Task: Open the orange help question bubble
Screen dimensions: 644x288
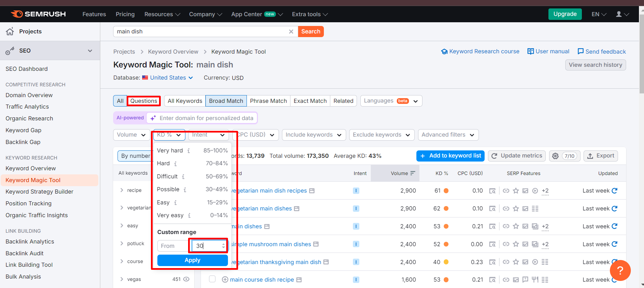Action: click(x=620, y=270)
